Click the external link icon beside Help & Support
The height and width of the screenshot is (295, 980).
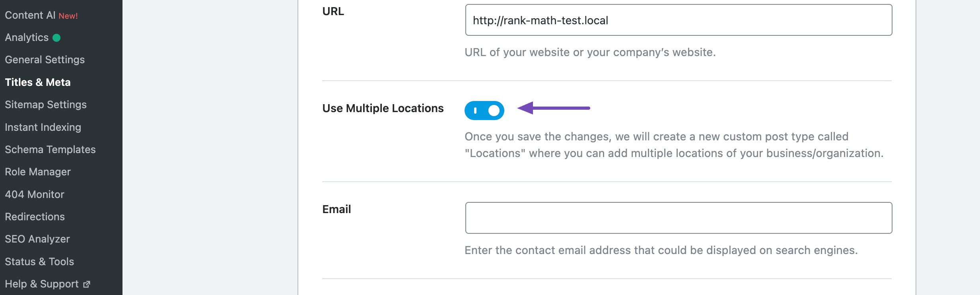point(87,284)
